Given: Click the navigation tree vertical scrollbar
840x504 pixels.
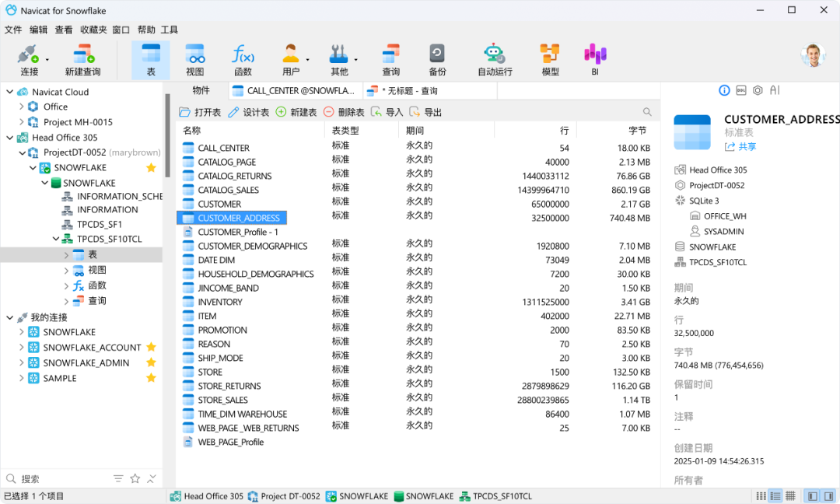Looking at the screenshot, I should 167,135.
